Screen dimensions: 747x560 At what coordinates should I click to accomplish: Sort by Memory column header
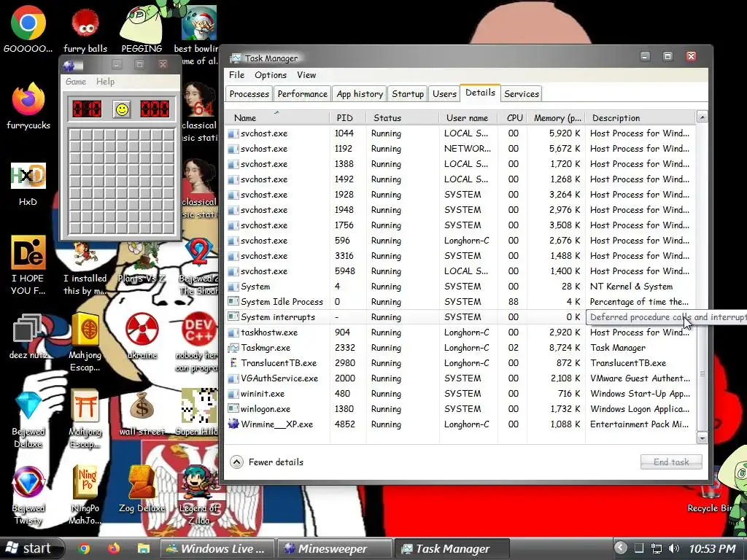tap(556, 117)
